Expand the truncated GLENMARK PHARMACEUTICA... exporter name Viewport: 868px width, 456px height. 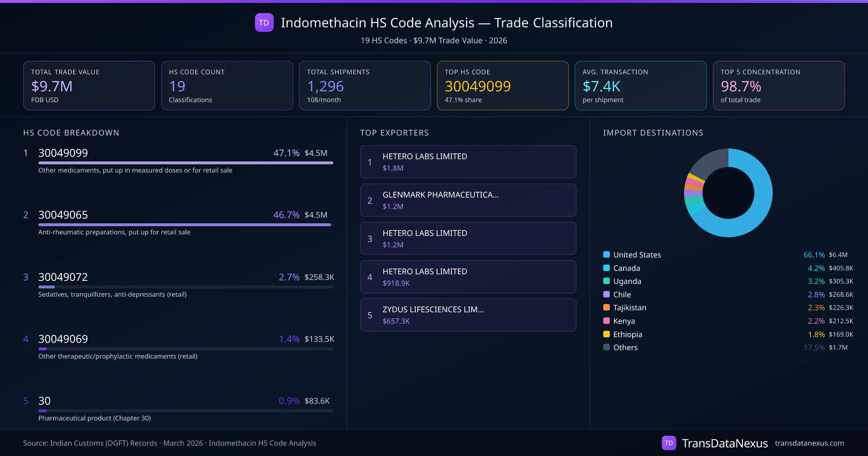[x=441, y=195]
